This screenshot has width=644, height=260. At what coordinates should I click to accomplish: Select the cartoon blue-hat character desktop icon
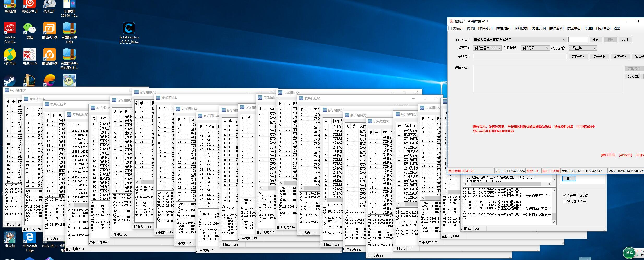click(x=69, y=80)
